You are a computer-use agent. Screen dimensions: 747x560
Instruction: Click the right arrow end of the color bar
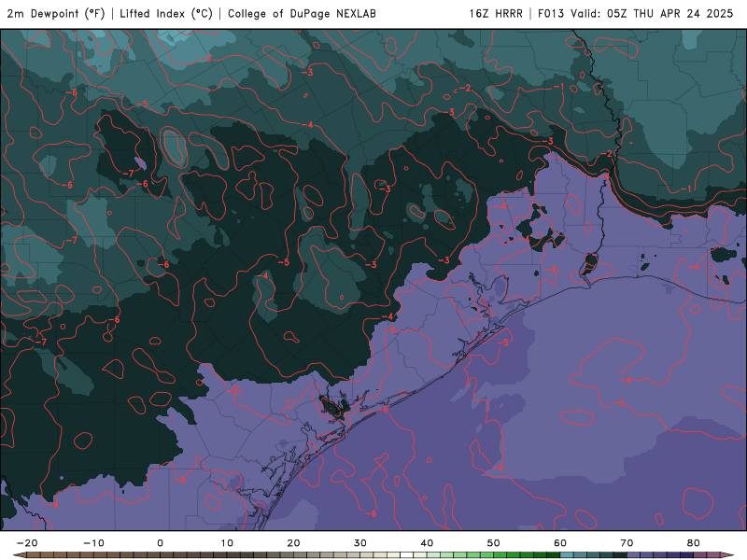pos(727,555)
